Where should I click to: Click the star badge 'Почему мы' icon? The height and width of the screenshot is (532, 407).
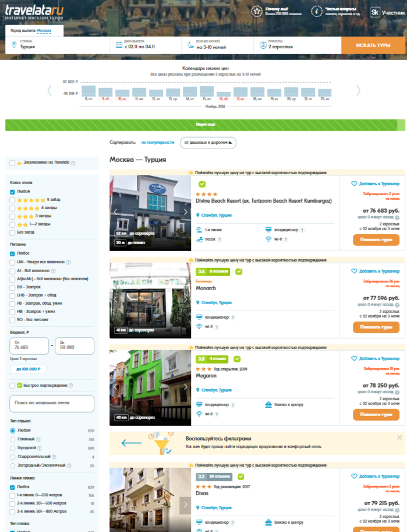click(x=257, y=11)
